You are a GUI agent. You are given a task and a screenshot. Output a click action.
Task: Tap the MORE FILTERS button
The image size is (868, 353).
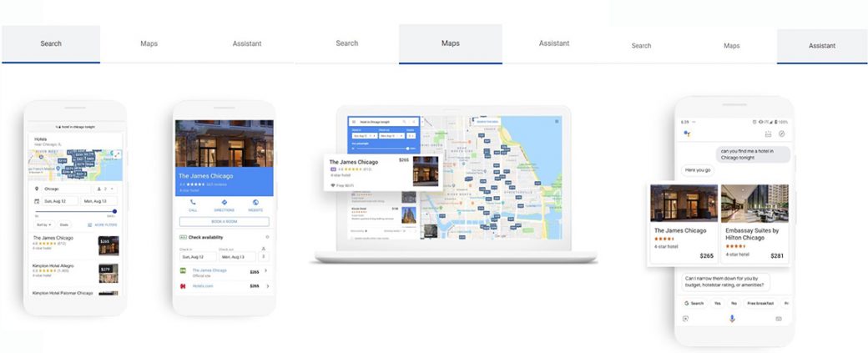(x=103, y=224)
